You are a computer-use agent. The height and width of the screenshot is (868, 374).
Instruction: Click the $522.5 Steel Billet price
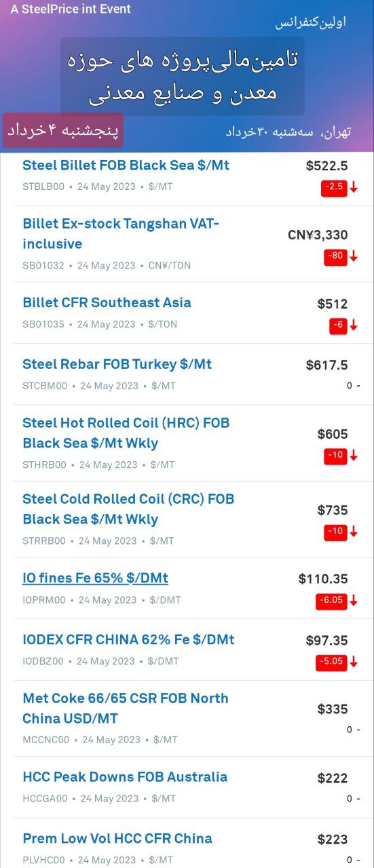pos(327,165)
